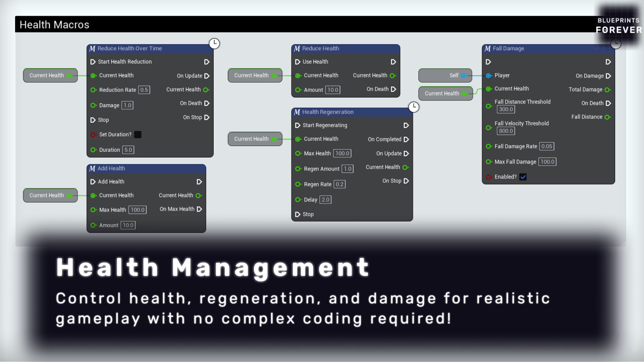Image resolution: width=644 pixels, height=362 pixels.
Task: Click the blue Player input pin
Action: tap(489, 76)
